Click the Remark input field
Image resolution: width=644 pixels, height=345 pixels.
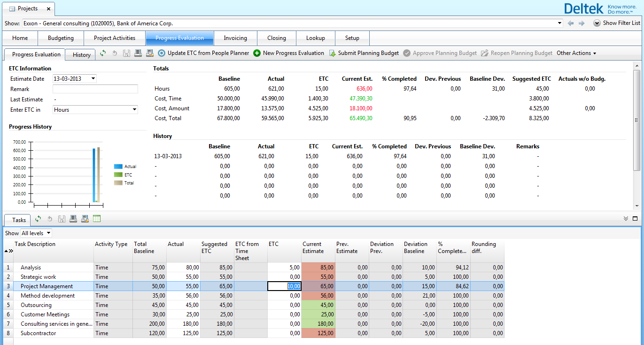click(95, 89)
